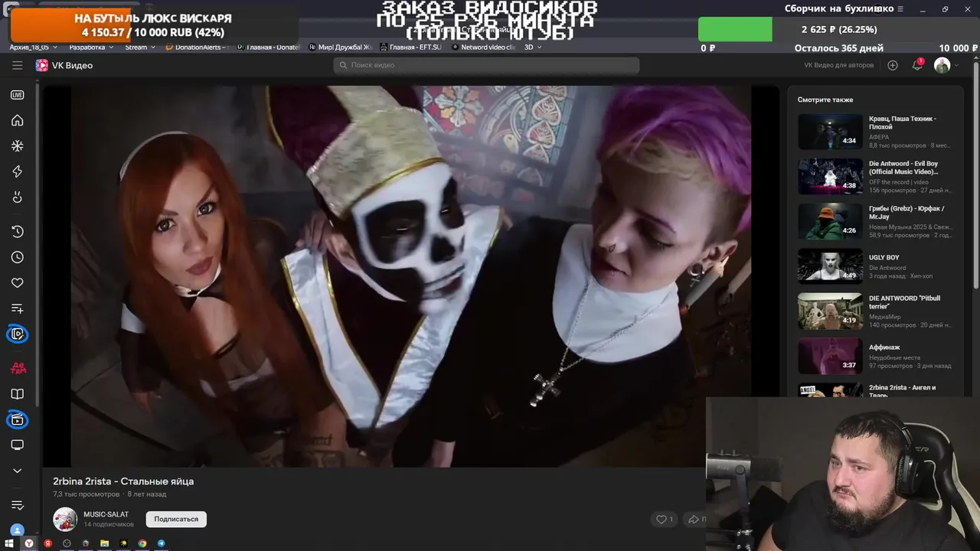The width and height of the screenshot is (980, 551).
Task: Open the checklist subscriptions icon in the sidebar
Action: [x=17, y=505]
